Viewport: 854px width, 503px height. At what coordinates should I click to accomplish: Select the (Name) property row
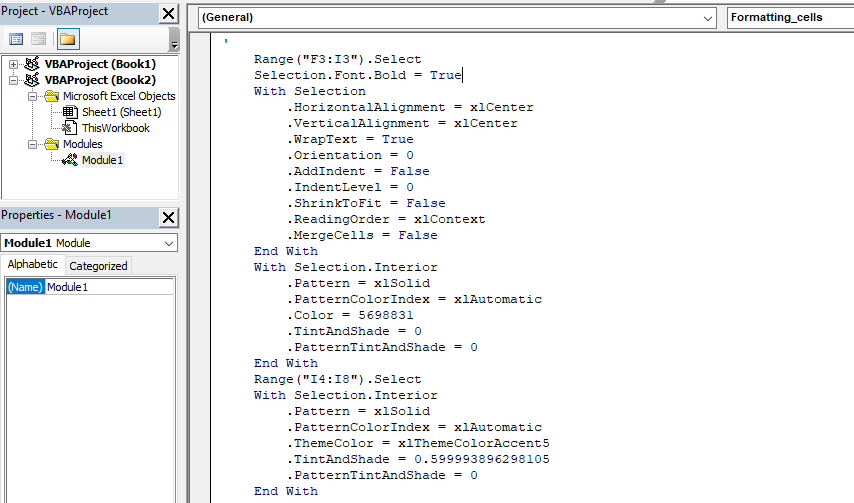(90, 287)
